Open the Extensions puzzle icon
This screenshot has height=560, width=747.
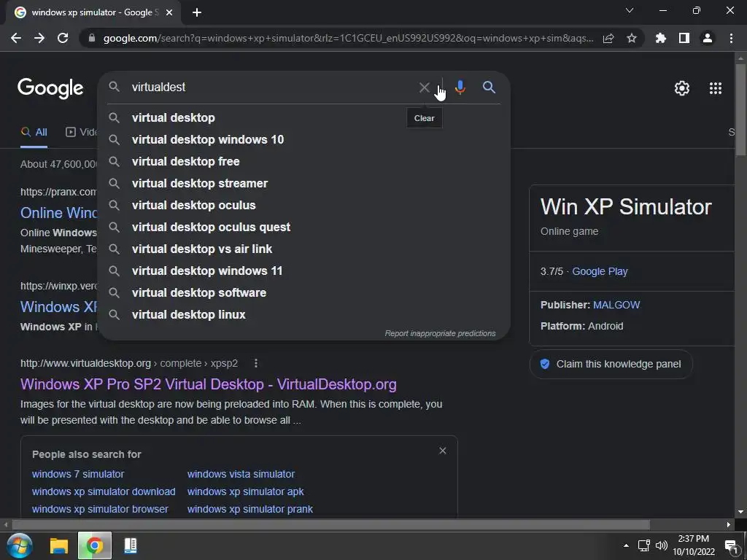661,38
